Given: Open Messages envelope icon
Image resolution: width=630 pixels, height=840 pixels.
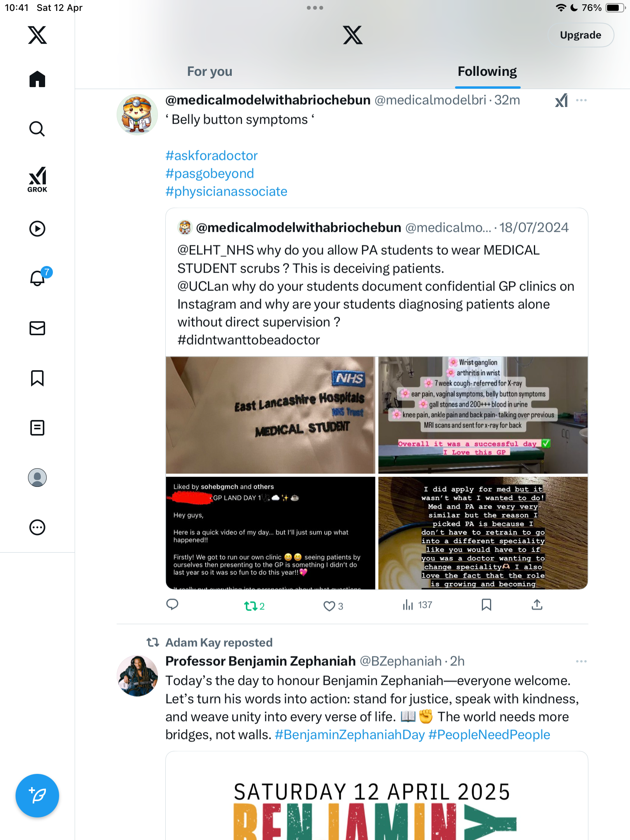Looking at the screenshot, I should (x=37, y=328).
